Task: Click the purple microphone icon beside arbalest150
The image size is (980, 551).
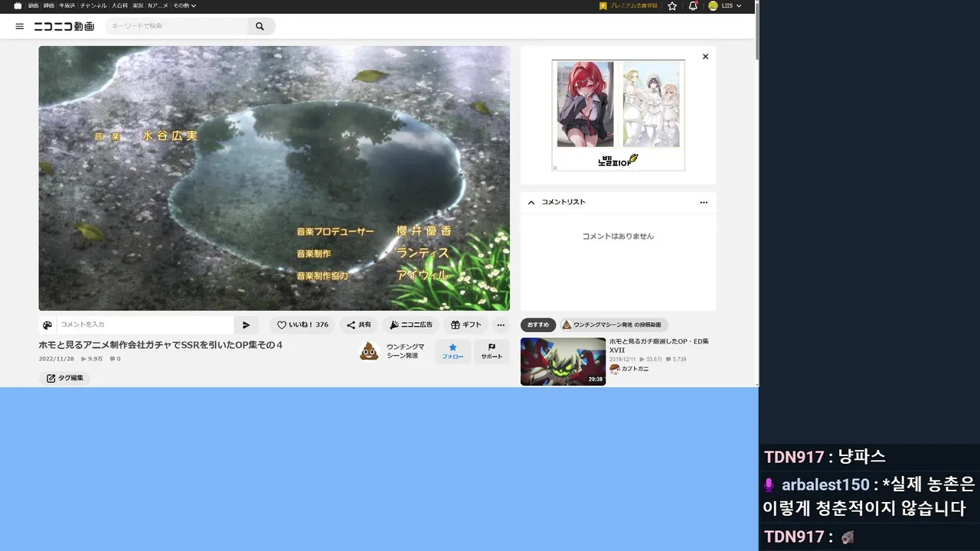Action: [769, 484]
